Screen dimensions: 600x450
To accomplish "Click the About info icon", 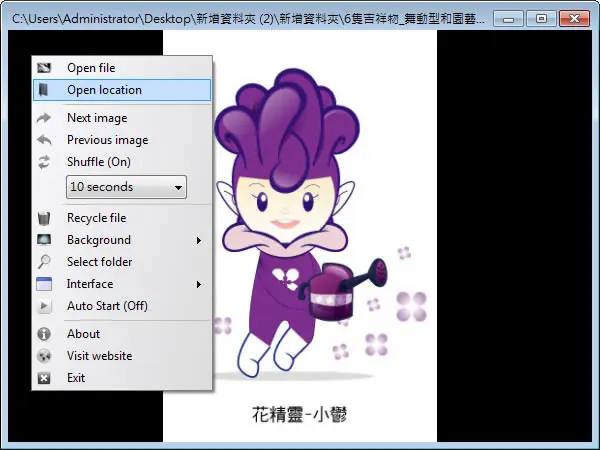I will point(44,334).
